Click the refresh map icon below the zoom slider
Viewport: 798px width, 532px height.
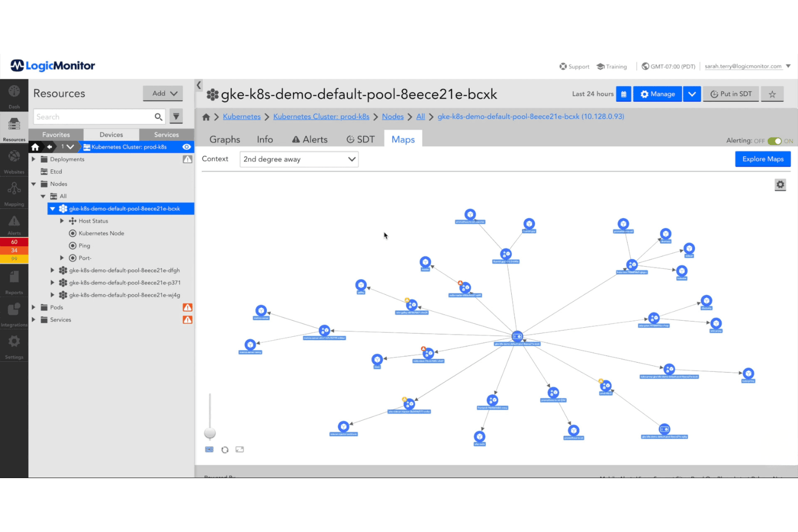[225, 450]
